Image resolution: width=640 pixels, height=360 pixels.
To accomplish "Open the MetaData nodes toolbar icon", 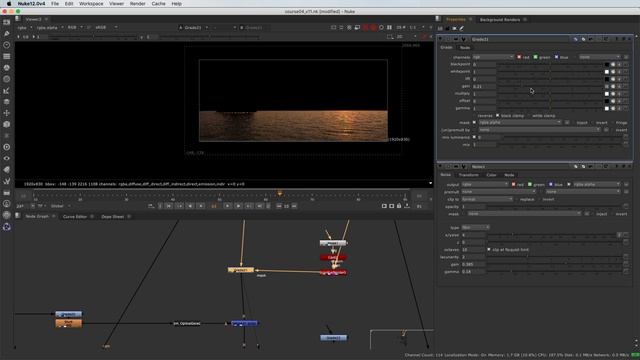I will pos(7,170).
